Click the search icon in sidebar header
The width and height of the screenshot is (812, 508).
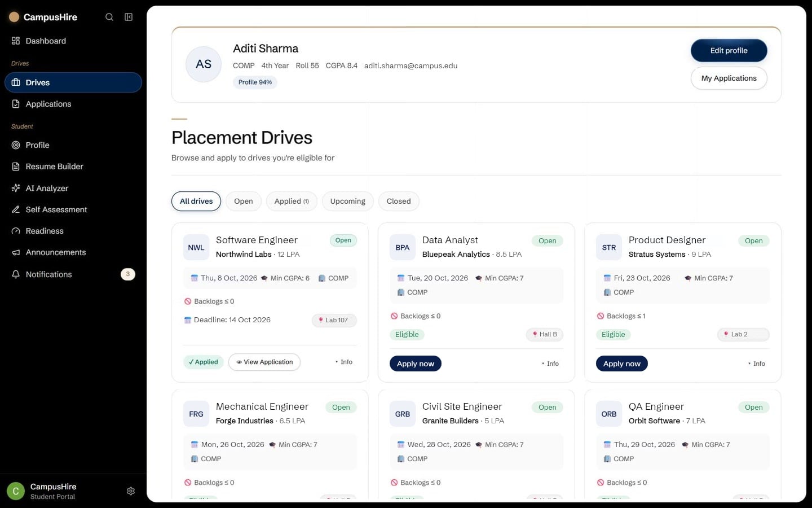coord(109,17)
